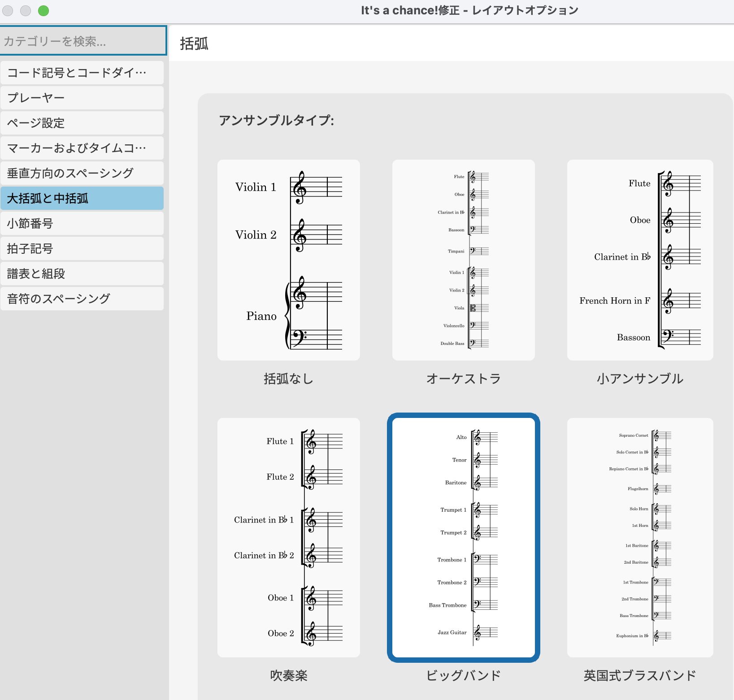The width and height of the screenshot is (734, 700).
Task: Open the 小節番号 settings category
Action: coord(82,223)
